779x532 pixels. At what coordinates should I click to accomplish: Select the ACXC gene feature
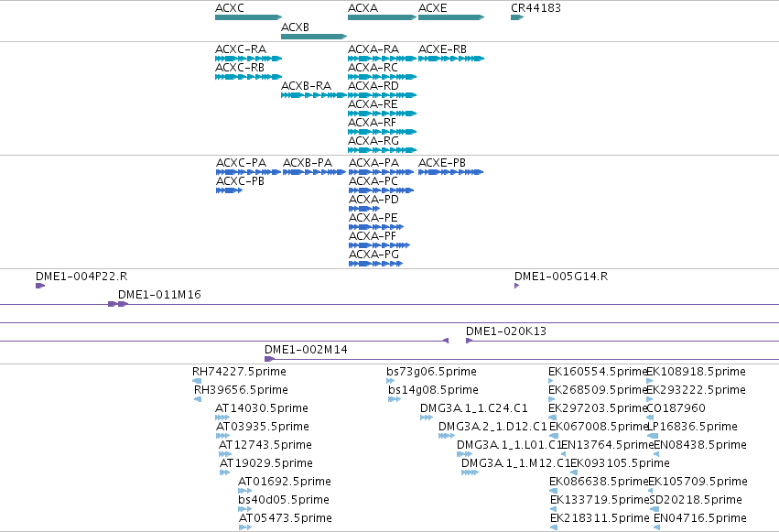[248, 17]
